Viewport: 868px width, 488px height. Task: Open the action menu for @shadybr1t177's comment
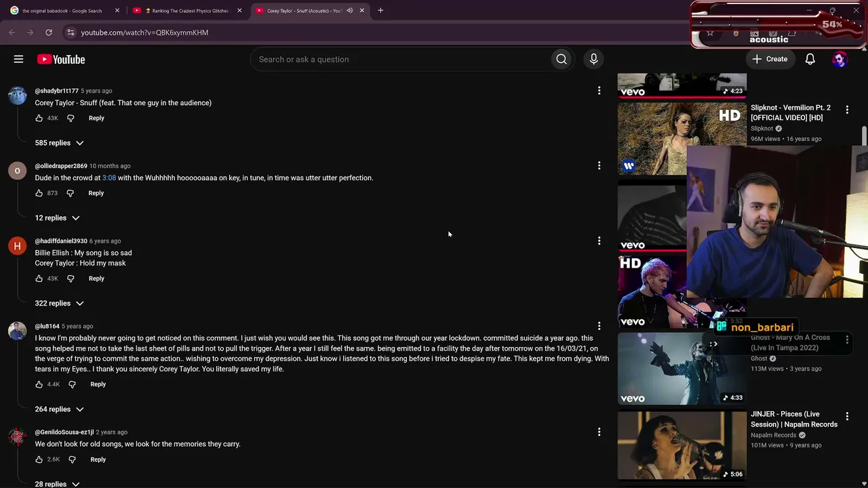(x=599, y=91)
